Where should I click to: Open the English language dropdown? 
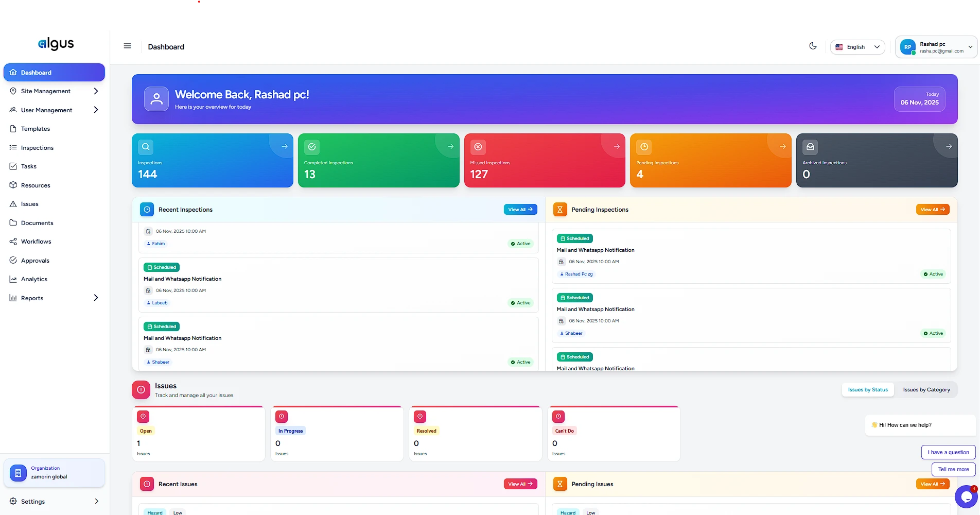click(x=856, y=47)
